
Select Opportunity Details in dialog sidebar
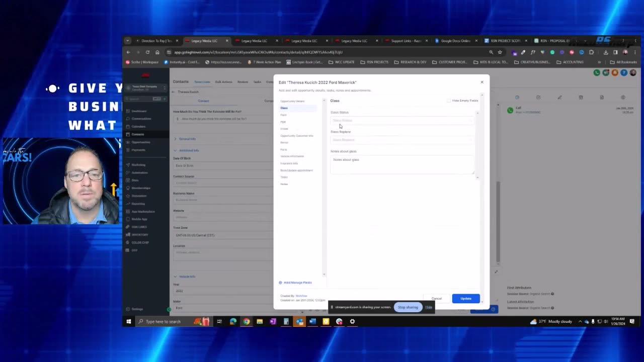coord(292,101)
